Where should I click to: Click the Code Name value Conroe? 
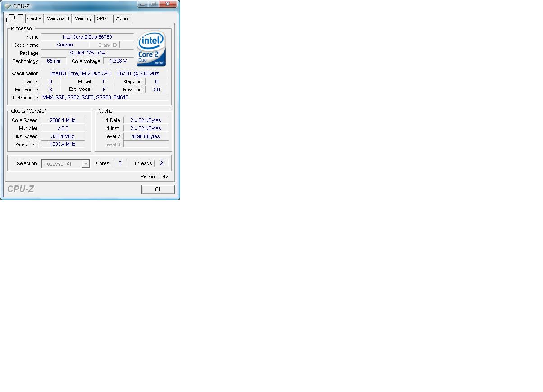(x=65, y=45)
